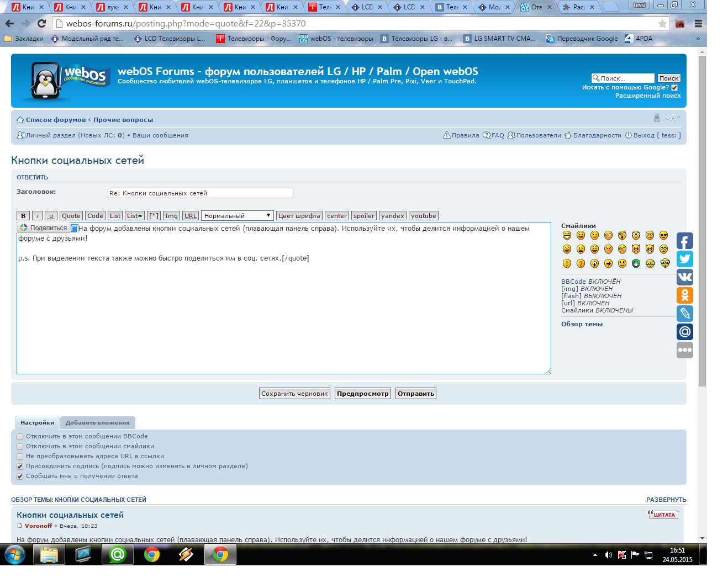The height and width of the screenshot is (583, 728).
Task: Click the LiveJournal pencil share icon
Action: click(684, 314)
